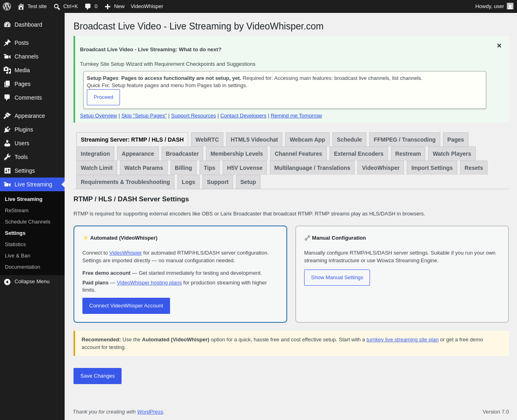The width and height of the screenshot is (517, 420).
Task: Click the Pages icon in sidebar
Action: pos(7,84)
